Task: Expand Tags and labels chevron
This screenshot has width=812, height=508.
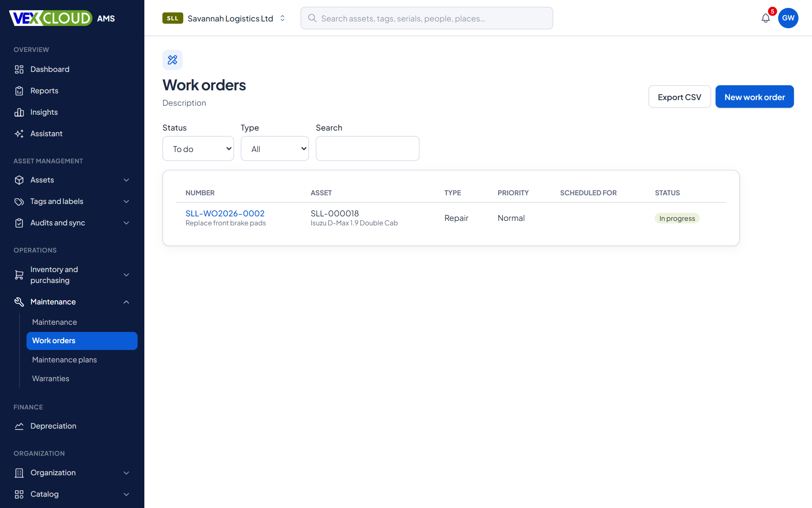Action: pyautogui.click(x=126, y=201)
